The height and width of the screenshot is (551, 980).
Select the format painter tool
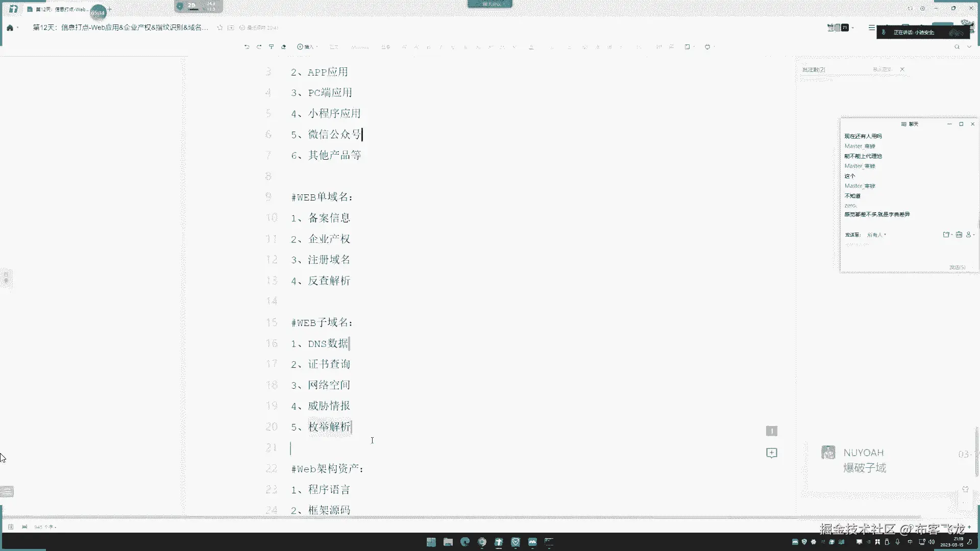click(271, 46)
